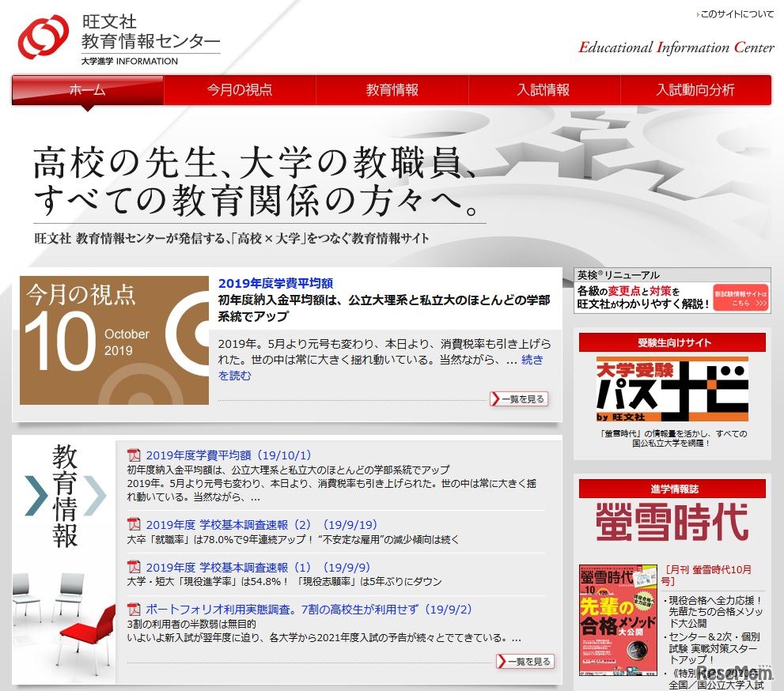Switch to the 今月の視点 tab
Viewport: 784px width, 691px height.
click(x=240, y=90)
